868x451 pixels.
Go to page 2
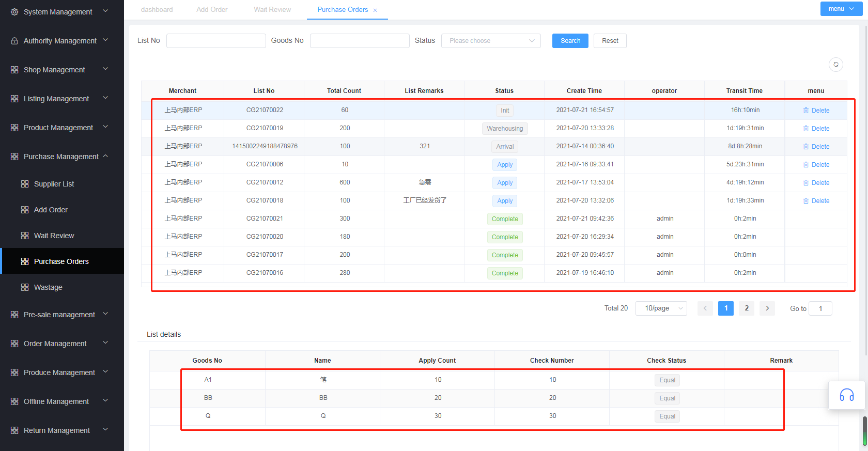click(747, 308)
